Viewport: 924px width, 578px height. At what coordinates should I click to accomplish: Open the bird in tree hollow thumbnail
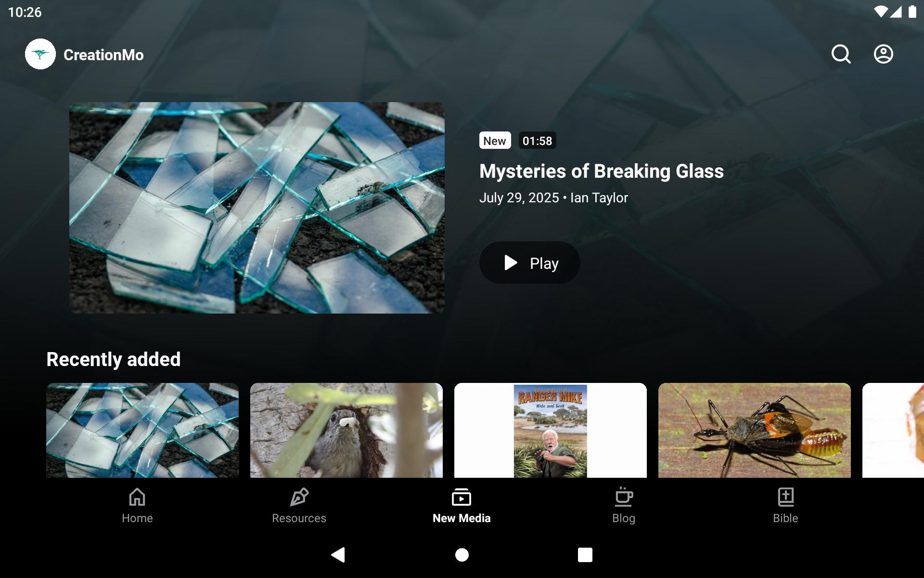[346, 430]
